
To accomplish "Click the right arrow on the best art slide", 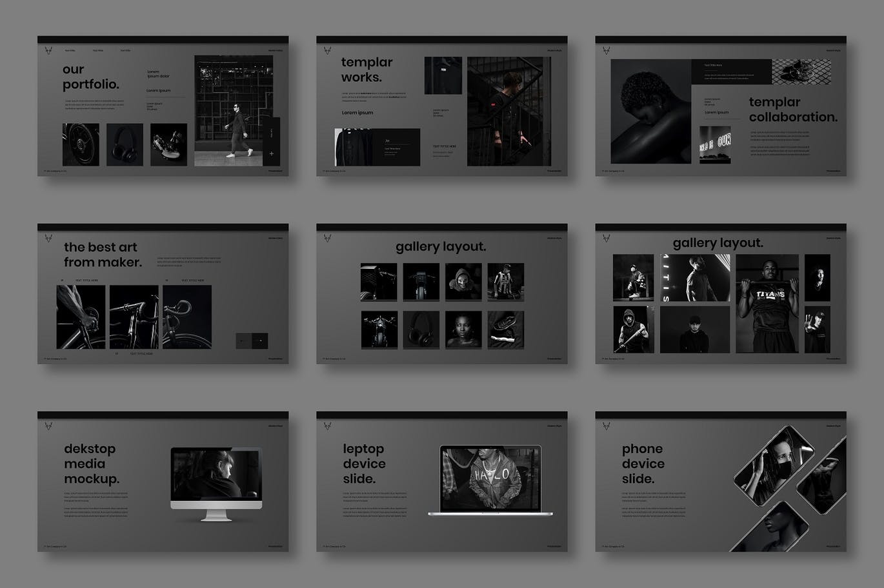I will [x=260, y=341].
